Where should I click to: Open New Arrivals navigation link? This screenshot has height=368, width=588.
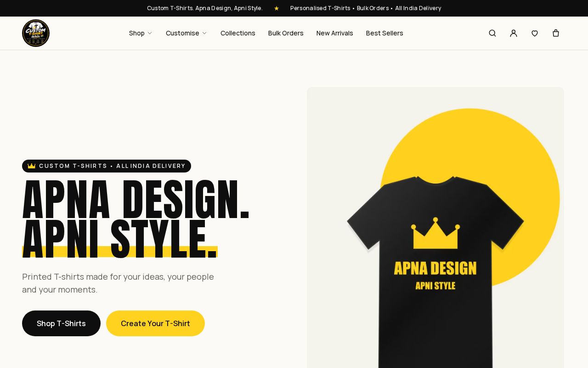point(335,33)
